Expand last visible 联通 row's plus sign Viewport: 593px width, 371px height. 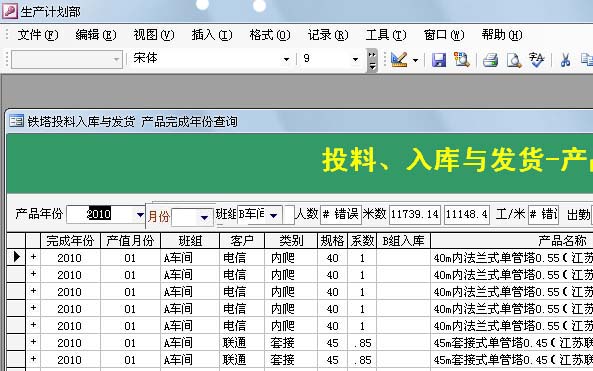point(33,359)
